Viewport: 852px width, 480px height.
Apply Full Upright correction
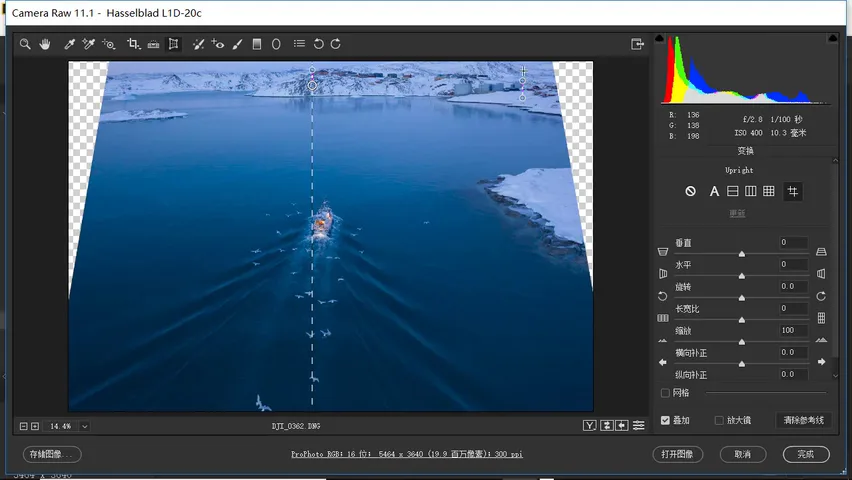tap(768, 191)
